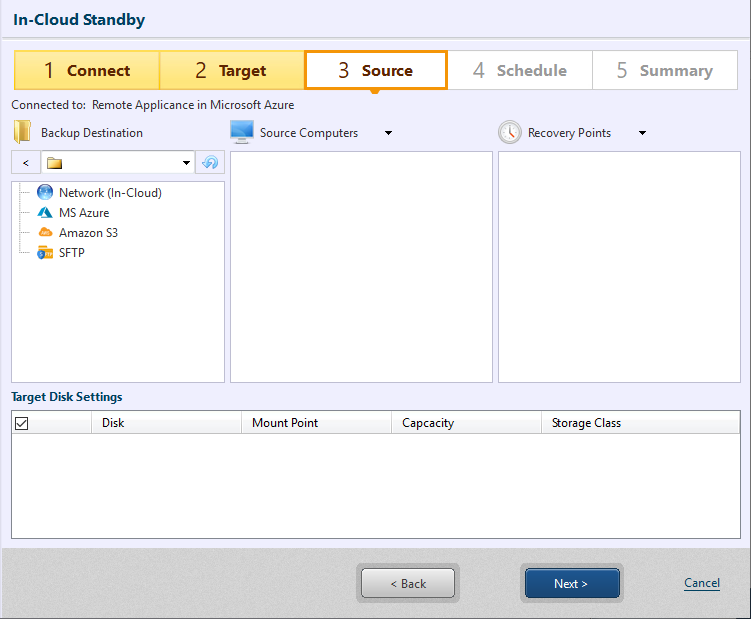Navigate up with the back arrow button

tap(25, 163)
